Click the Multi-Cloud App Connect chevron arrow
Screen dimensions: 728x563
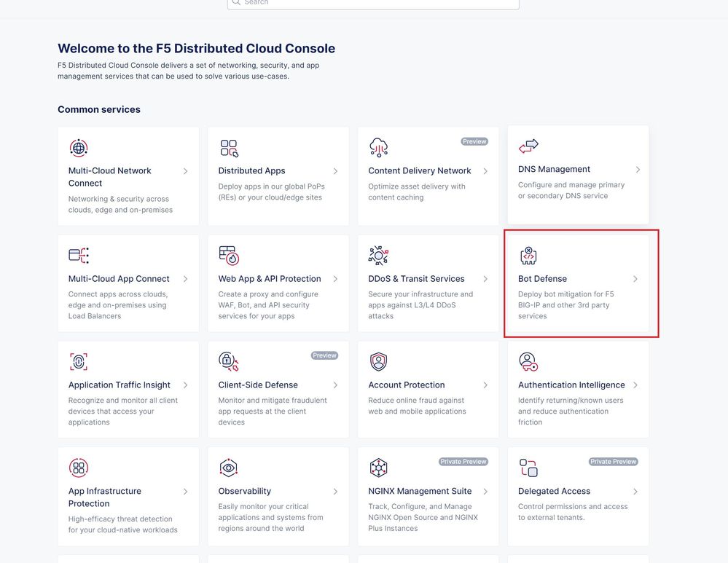pos(185,279)
